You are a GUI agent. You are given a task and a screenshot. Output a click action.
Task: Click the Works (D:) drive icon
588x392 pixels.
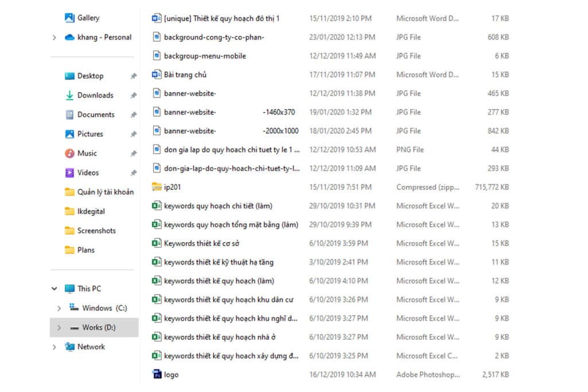tap(74, 328)
